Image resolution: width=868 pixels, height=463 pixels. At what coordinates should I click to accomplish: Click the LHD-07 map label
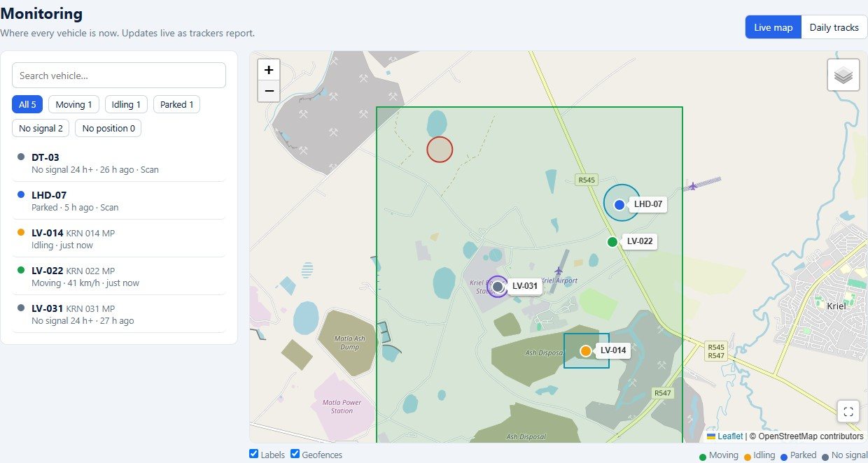coord(648,204)
